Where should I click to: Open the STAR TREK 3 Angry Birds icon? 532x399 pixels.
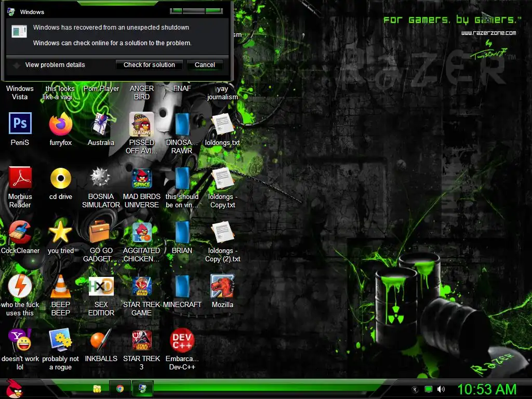click(142, 340)
